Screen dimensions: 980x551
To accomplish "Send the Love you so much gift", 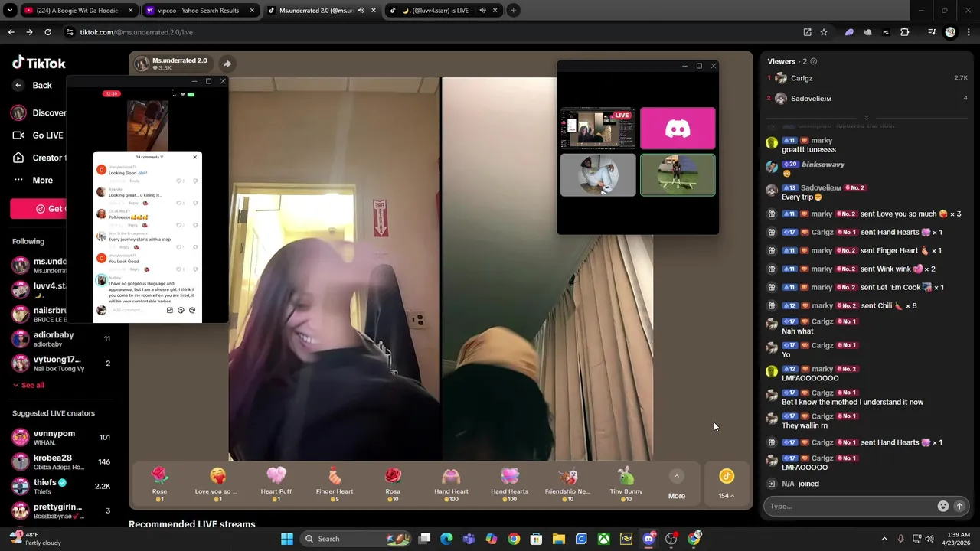I will pos(217,484).
